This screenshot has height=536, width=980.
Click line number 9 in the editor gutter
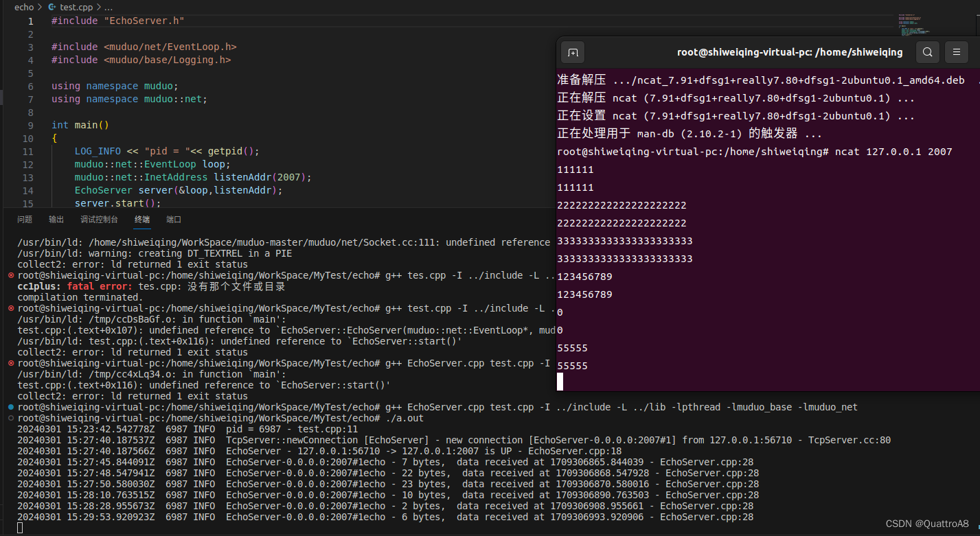[x=30, y=126]
